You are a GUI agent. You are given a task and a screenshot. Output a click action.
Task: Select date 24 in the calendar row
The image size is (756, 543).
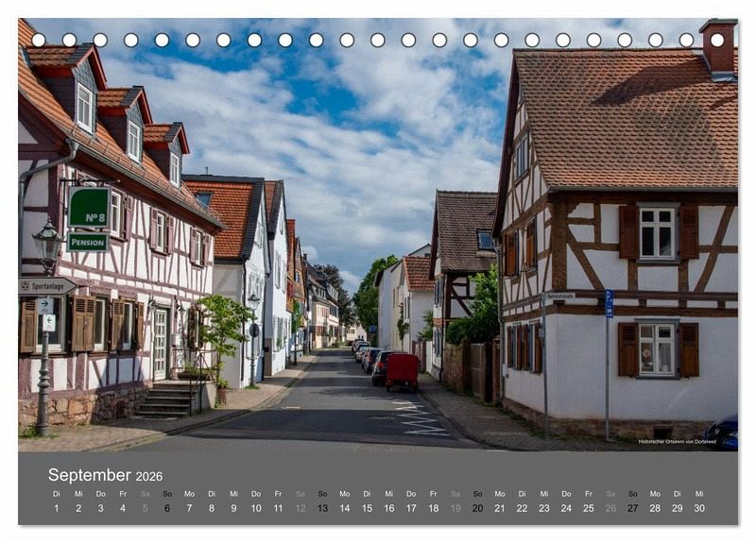click(x=566, y=508)
